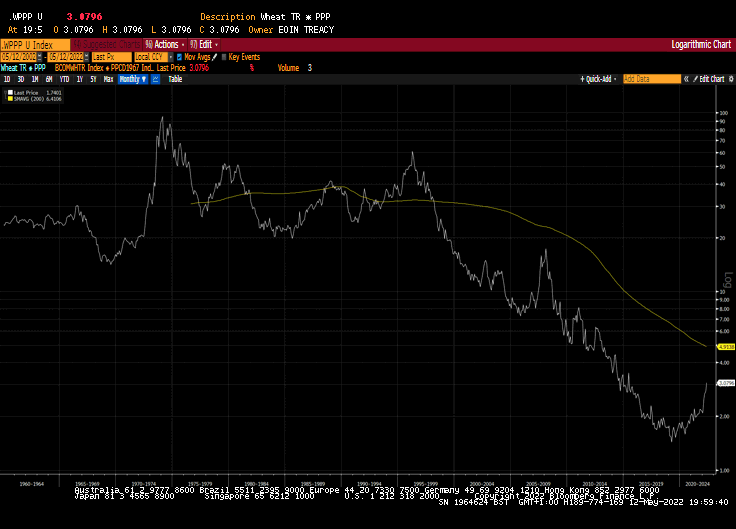Expand the Monthly periodicity dropdown
Viewport: 736px width, 529px height.
[133, 79]
